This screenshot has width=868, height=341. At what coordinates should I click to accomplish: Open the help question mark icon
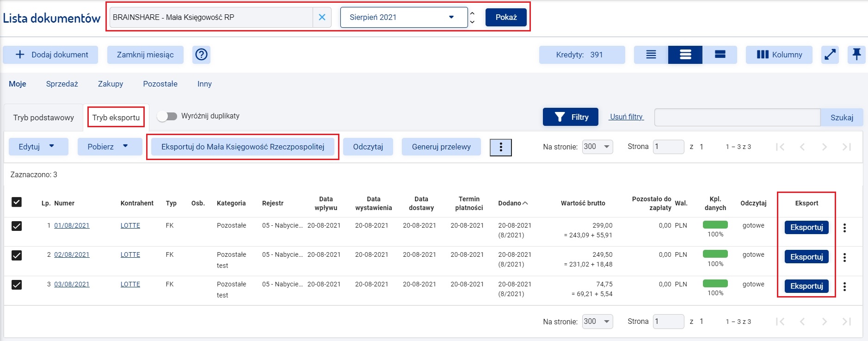[202, 55]
